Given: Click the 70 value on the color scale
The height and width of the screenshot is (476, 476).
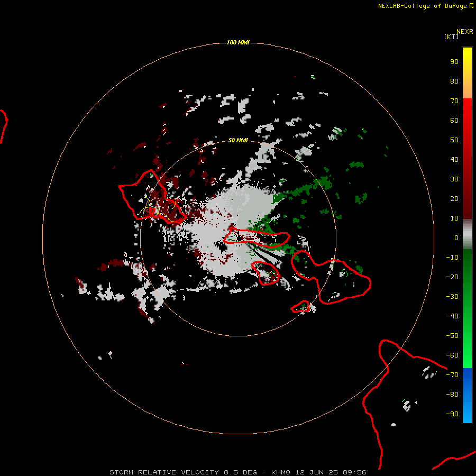Looking at the screenshot, I should [x=454, y=101].
